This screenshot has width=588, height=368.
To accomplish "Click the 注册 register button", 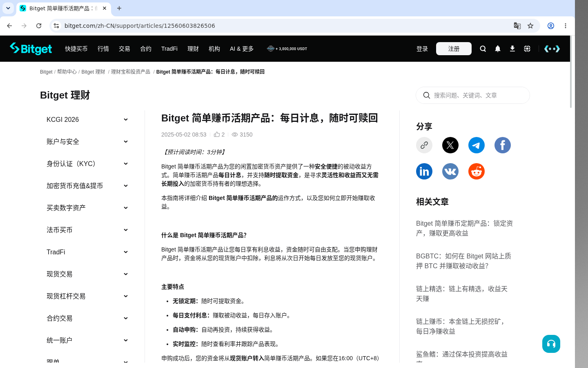I will [454, 49].
